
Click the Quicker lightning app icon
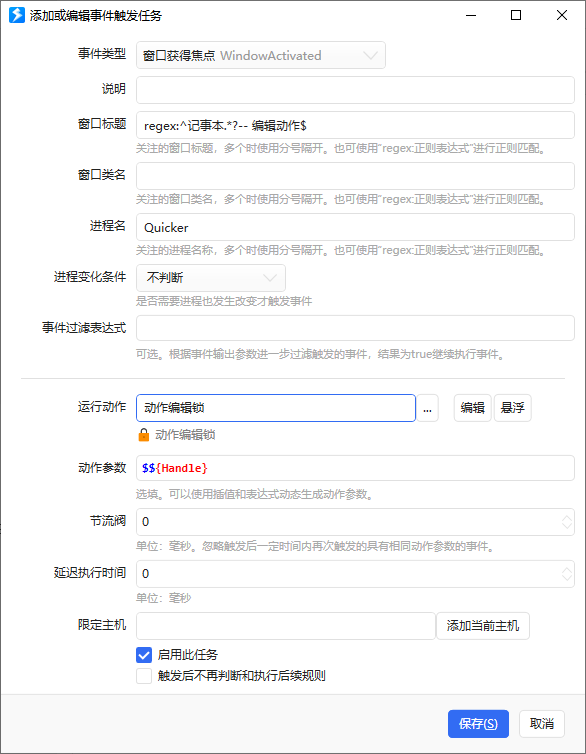[17, 15]
